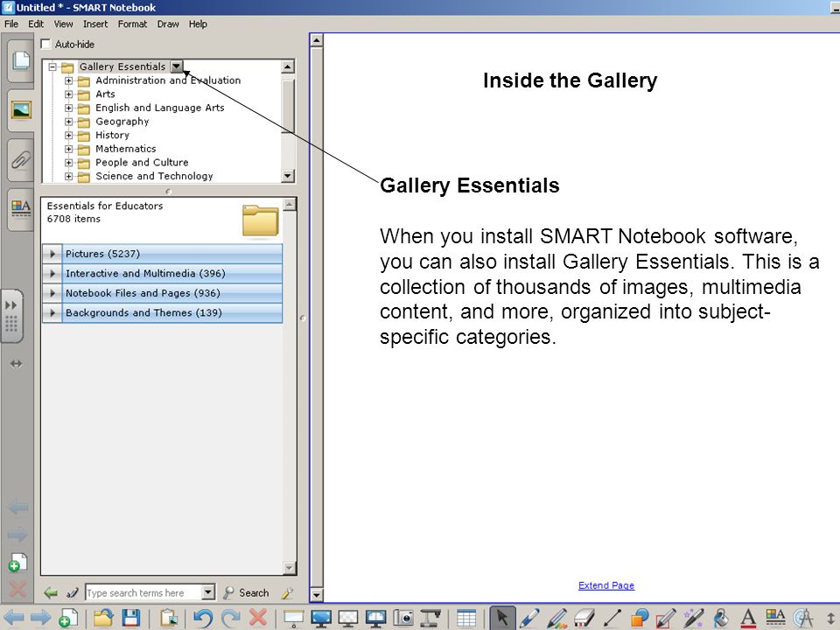
Task: Open the Draw menu
Action: (x=168, y=24)
